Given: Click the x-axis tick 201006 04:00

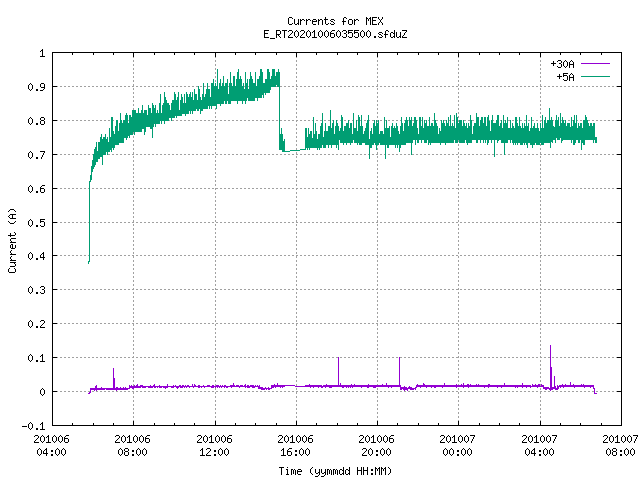Looking at the screenshot, I should [51, 445].
